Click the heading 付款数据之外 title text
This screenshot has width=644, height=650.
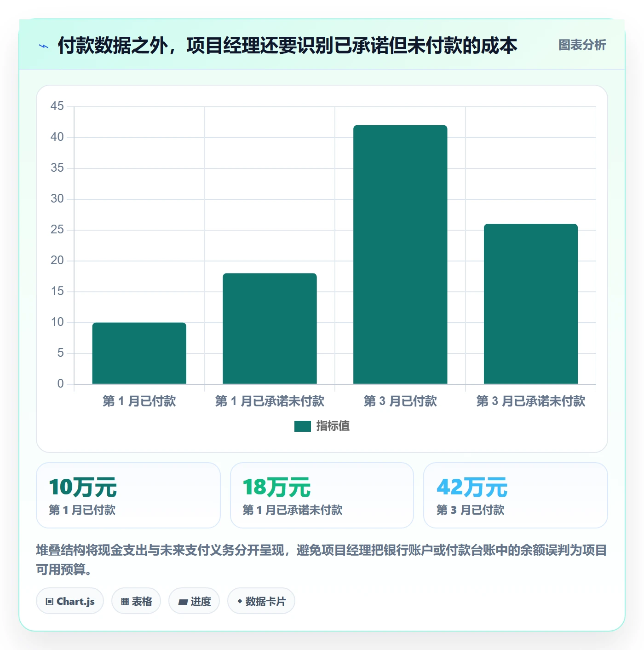click(287, 46)
